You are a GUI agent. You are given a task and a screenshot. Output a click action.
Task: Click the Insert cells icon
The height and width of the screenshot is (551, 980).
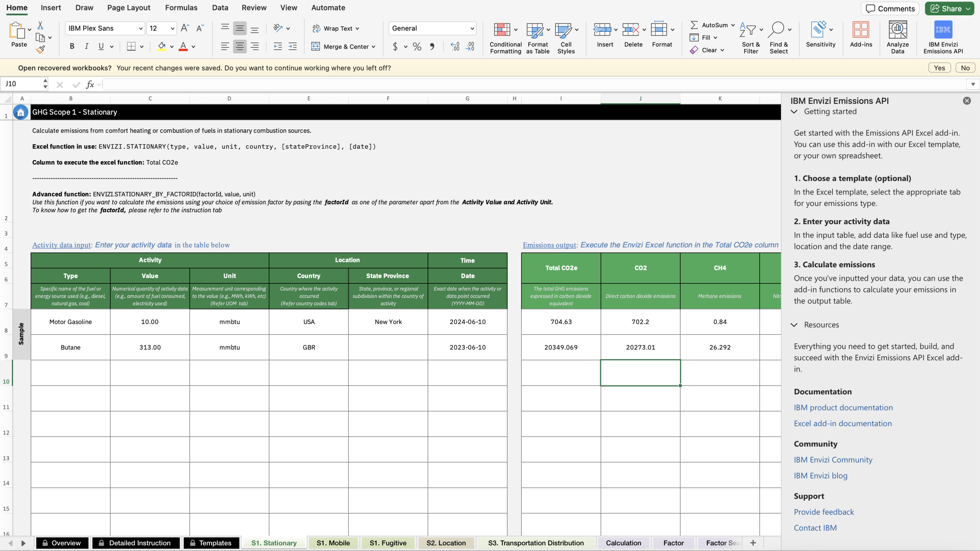point(602,29)
